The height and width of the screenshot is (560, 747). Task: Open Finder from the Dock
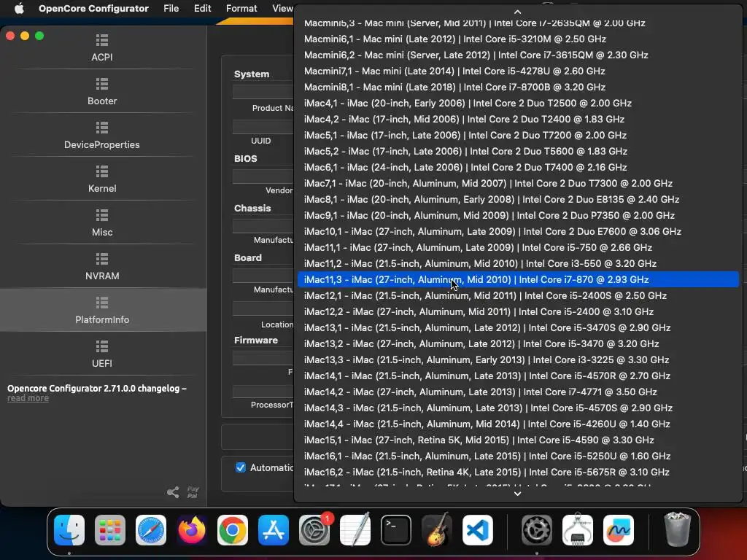pyautogui.click(x=69, y=530)
